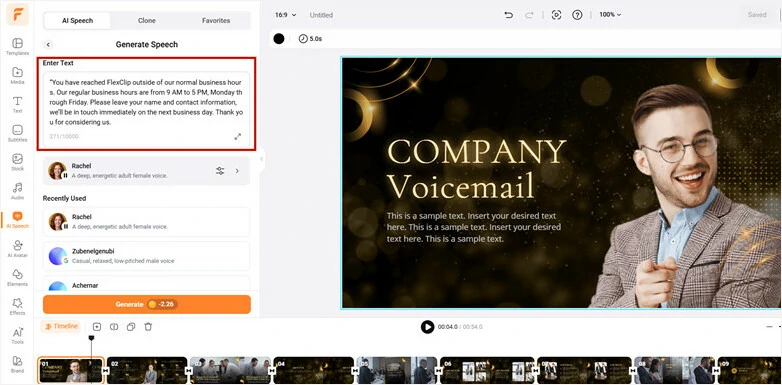The image size is (782, 385).
Task: Switch to the Favorites tab
Action: [216, 20]
